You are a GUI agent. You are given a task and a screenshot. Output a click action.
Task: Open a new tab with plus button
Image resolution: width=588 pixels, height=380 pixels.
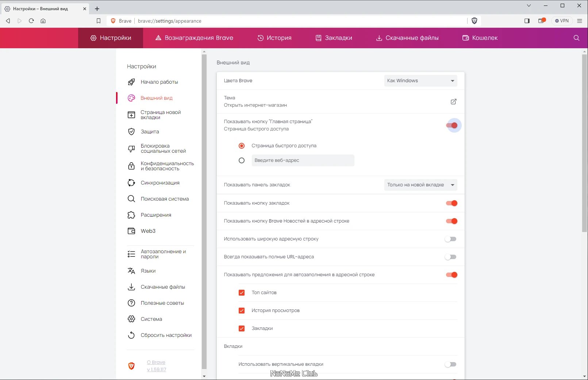click(x=97, y=9)
